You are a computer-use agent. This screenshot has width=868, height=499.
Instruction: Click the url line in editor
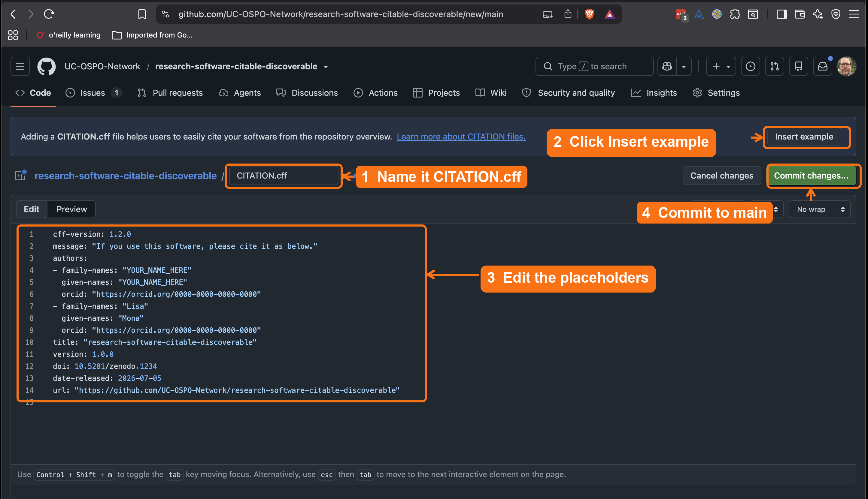[x=226, y=390]
